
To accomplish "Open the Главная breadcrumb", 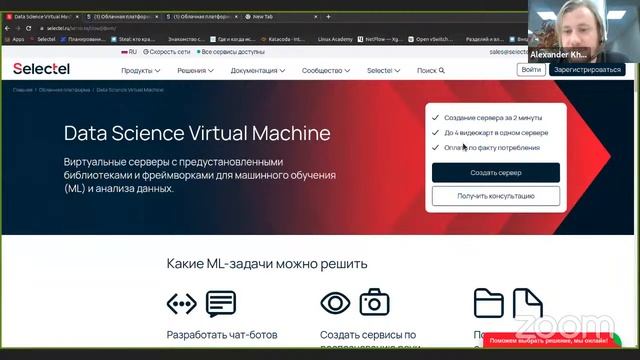I will (x=22, y=90).
